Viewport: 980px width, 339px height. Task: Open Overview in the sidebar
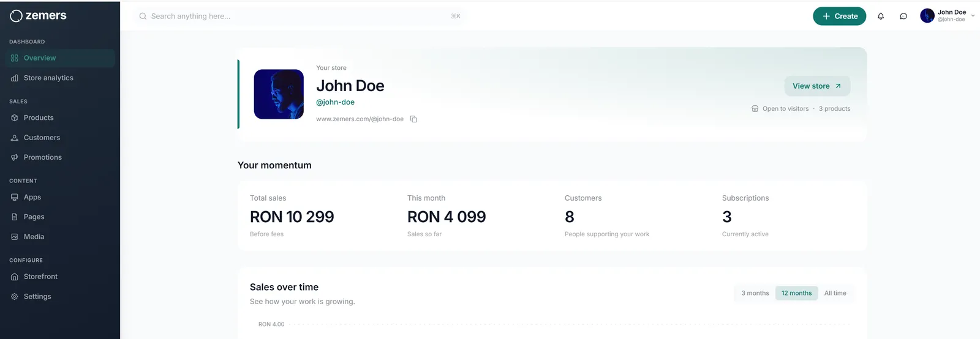[x=60, y=58]
